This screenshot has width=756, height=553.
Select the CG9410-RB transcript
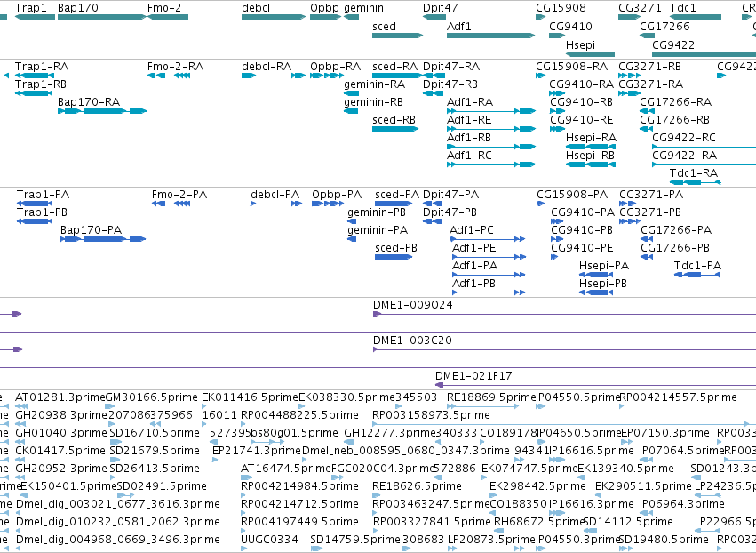pos(557,111)
